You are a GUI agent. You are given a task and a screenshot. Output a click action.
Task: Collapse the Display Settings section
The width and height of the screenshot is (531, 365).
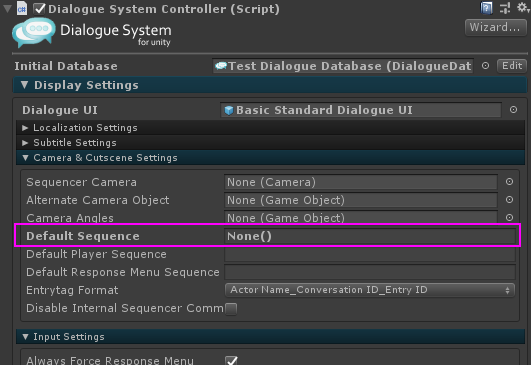25,85
